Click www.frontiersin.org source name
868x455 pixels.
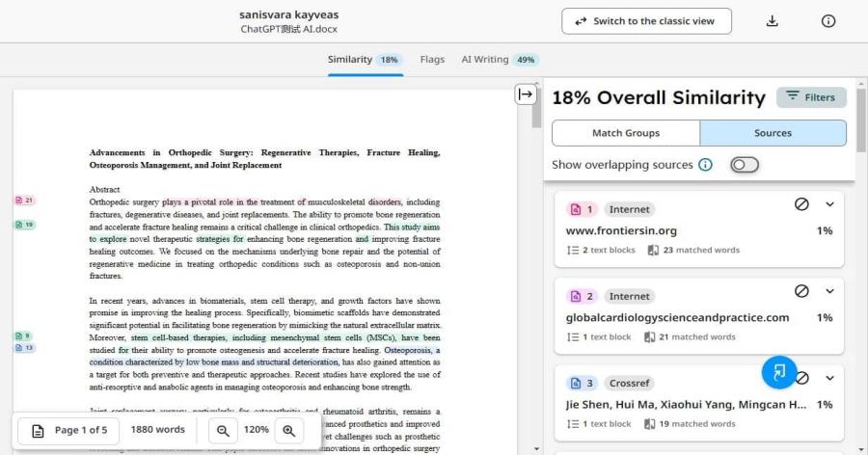621,230
